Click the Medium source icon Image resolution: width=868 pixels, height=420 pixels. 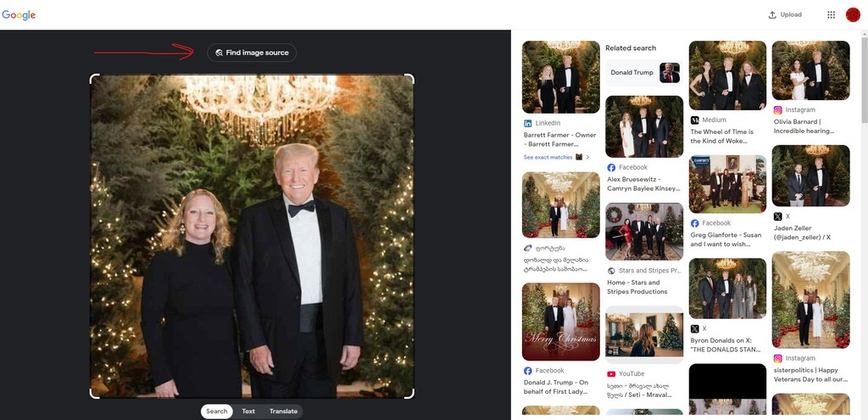pyautogui.click(x=695, y=120)
